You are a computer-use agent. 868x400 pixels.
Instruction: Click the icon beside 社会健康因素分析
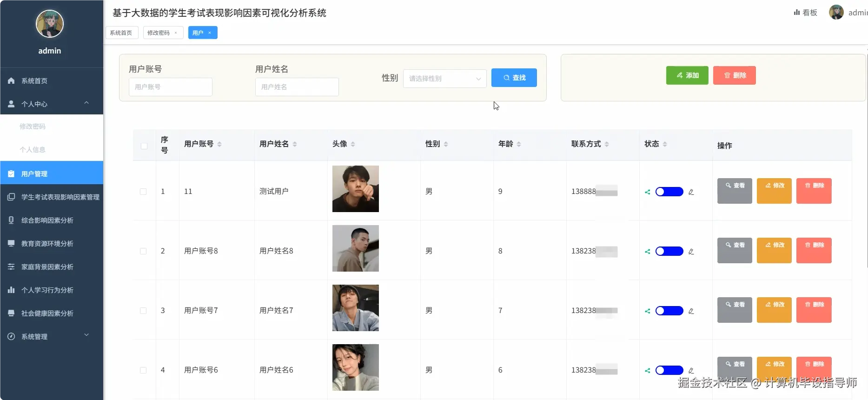(x=11, y=313)
